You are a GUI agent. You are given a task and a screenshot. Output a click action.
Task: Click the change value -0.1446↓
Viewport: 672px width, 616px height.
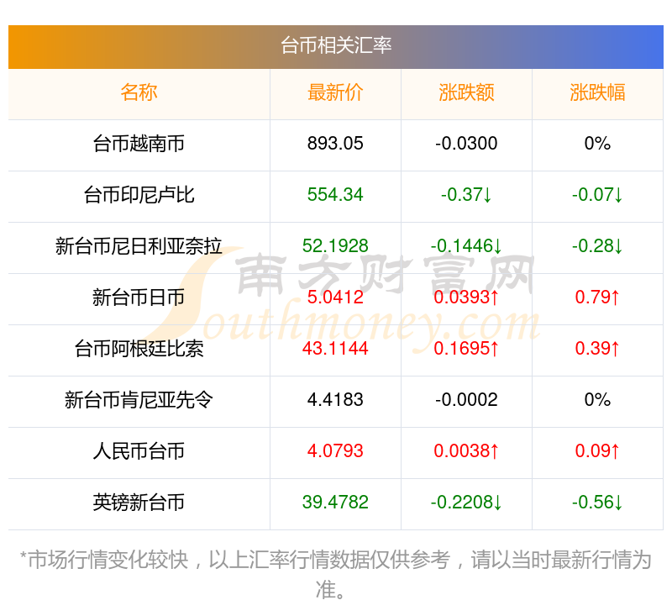[x=466, y=246]
